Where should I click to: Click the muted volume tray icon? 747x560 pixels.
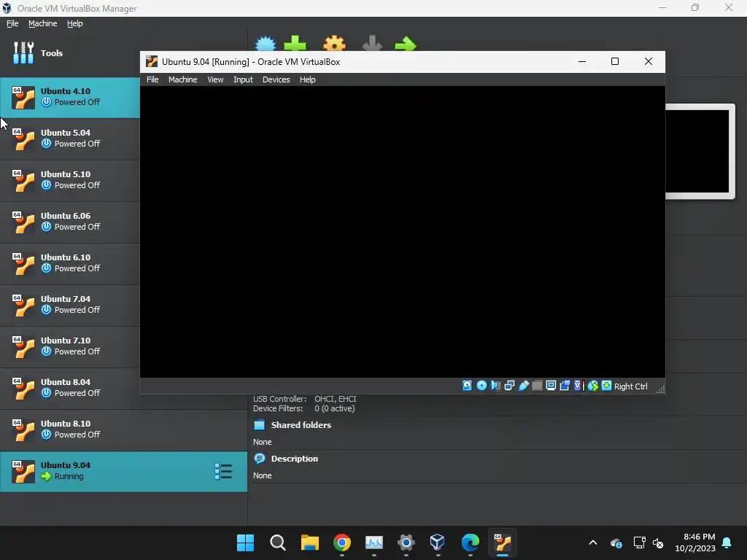[659, 542]
